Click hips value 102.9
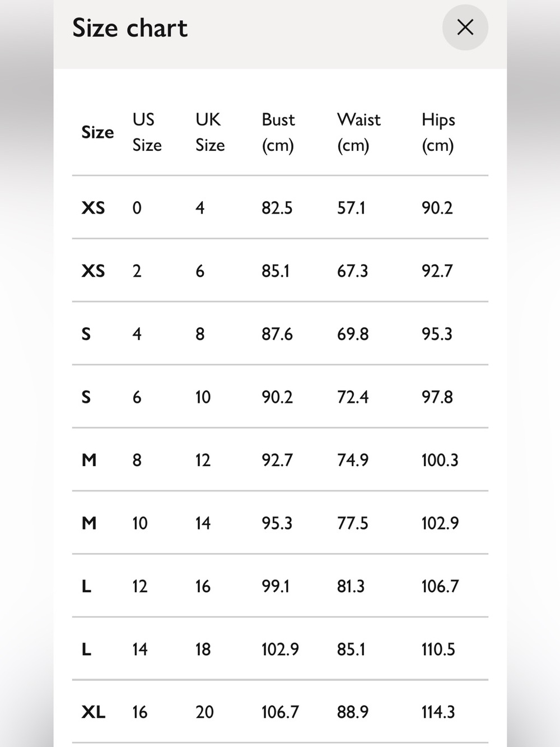560x747 pixels. [x=440, y=523]
